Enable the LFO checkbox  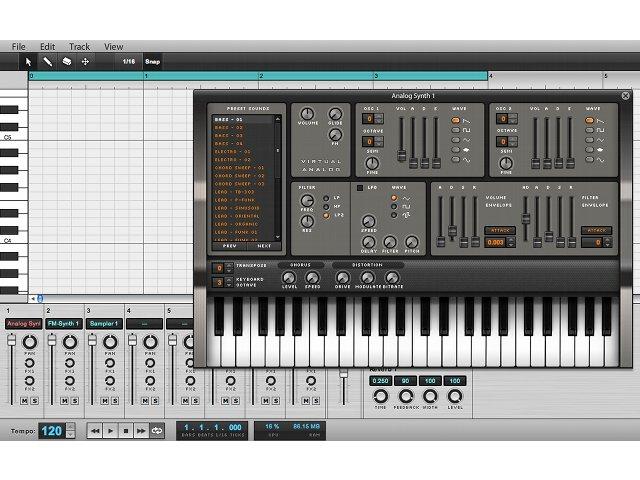(x=361, y=187)
